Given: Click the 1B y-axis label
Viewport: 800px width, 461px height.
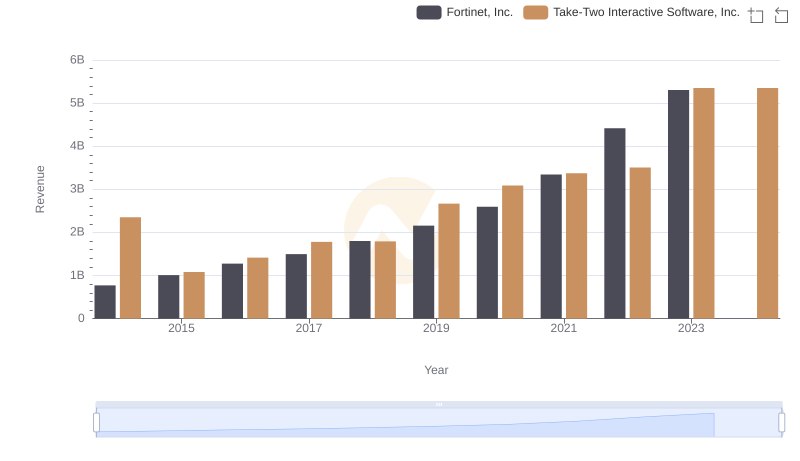Looking at the screenshot, I should pyautogui.click(x=77, y=275).
